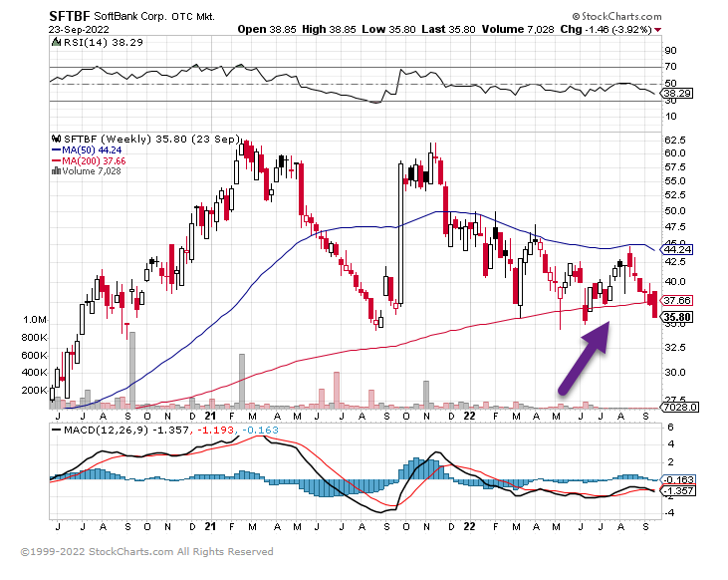Click the Last 35.80 quote value
The height and width of the screenshot is (580, 728).
point(448,29)
